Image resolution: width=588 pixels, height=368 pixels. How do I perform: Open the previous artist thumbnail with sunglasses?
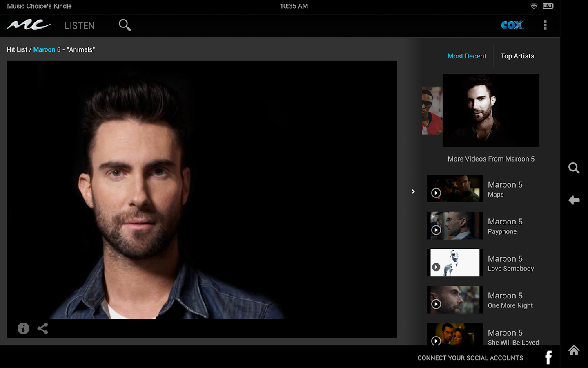coord(432,110)
